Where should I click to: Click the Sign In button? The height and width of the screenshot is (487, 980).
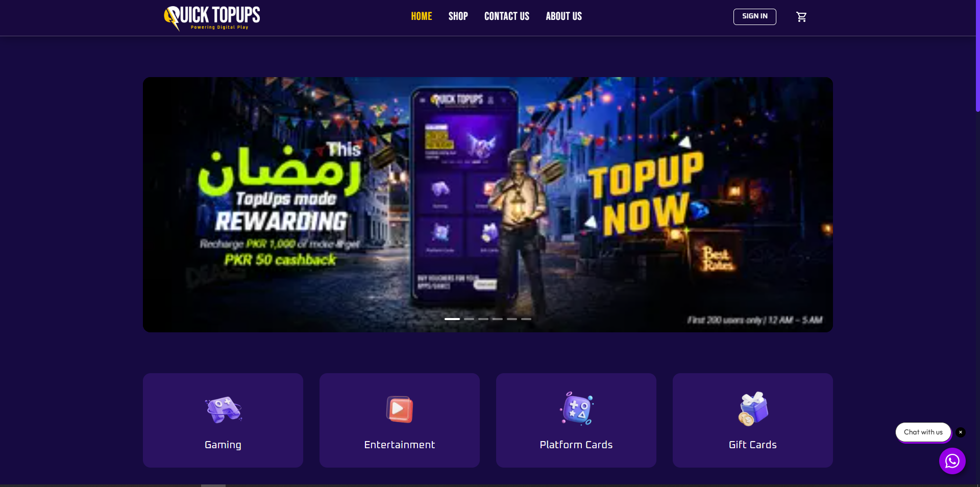(755, 16)
